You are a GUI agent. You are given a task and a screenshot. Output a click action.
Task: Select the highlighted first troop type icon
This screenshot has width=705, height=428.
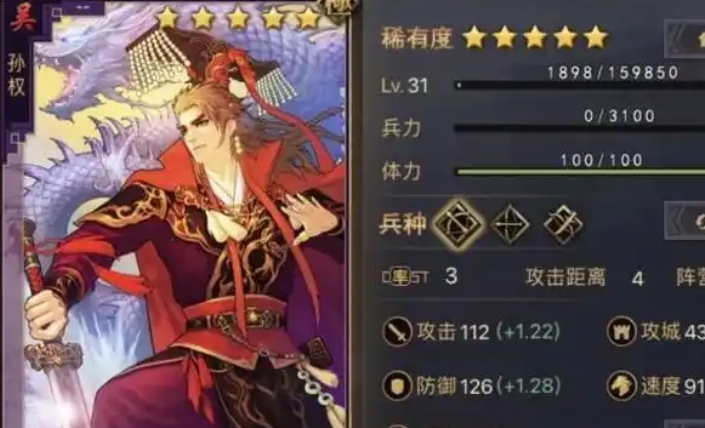(458, 224)
